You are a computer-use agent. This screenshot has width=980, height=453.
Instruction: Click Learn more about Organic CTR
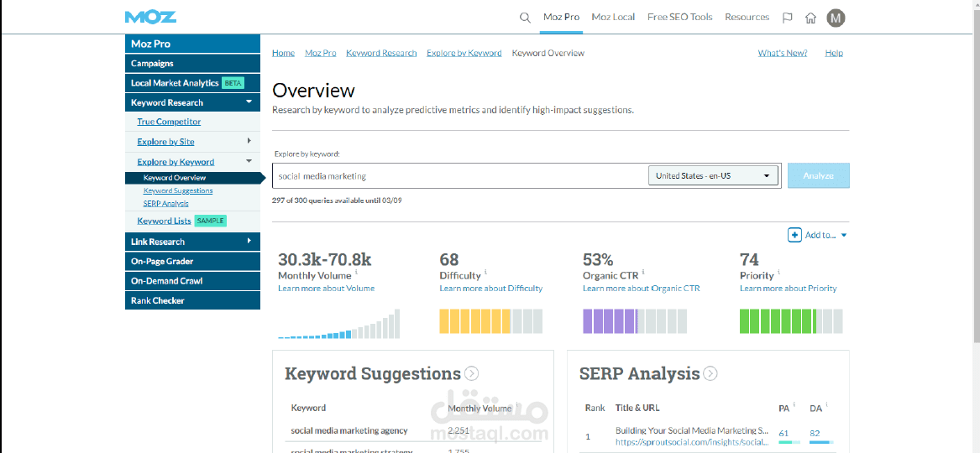point(642,289)
